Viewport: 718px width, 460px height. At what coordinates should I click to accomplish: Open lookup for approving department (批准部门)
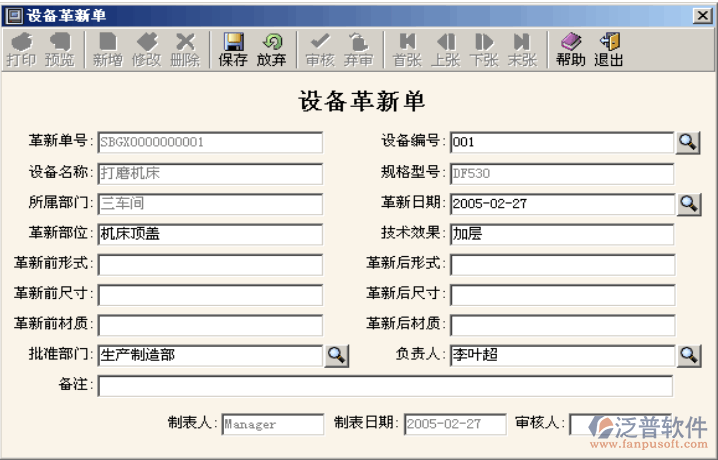(x=337, y=355)
